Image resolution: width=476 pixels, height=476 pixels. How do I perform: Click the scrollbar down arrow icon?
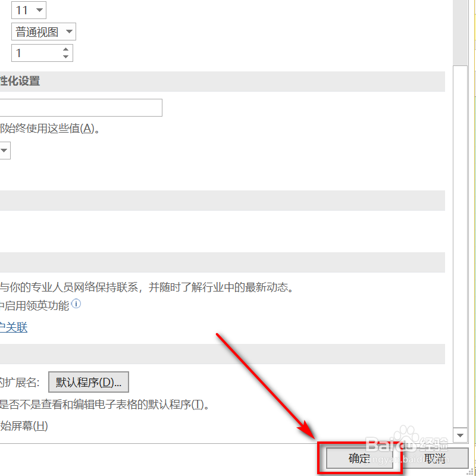460,435
